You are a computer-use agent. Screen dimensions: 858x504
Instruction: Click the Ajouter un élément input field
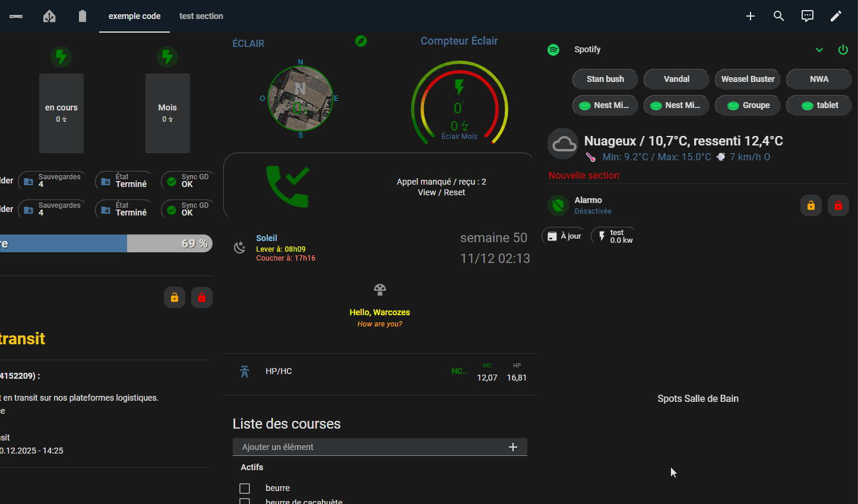(x=371, y=447)
